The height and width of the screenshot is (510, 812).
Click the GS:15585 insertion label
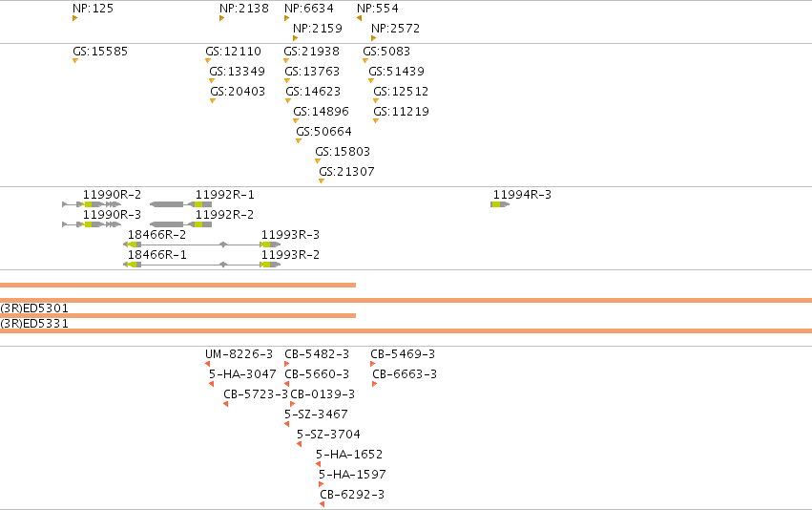point(100,52)
